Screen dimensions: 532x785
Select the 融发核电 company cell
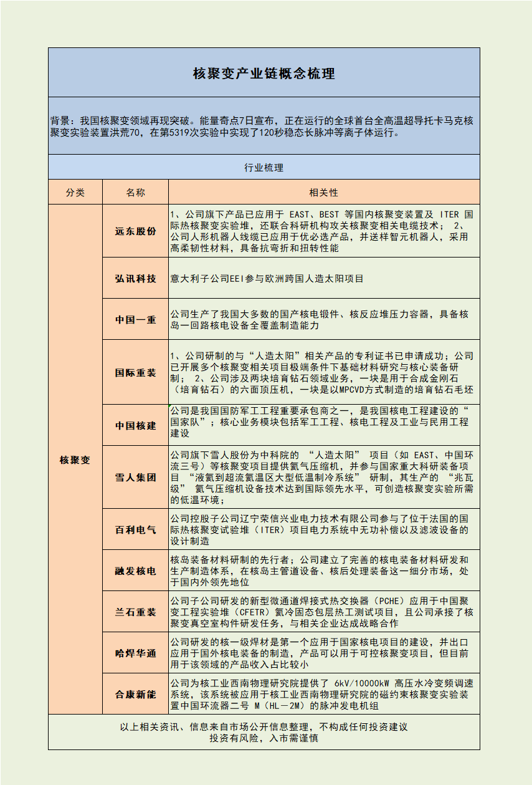(x=135, y=571)
